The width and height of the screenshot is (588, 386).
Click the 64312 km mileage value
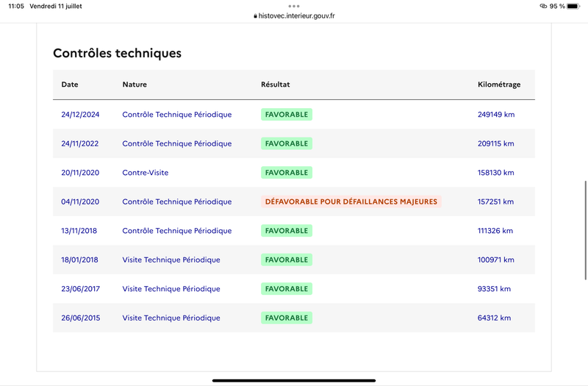coord(494,318)
